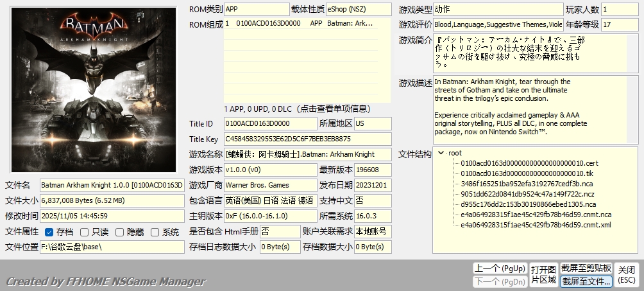Image resolution: width=644 pixels, height=291 pixels.
Task: Click the 游戏类型 field showing 动作
Action: [498, 9]
